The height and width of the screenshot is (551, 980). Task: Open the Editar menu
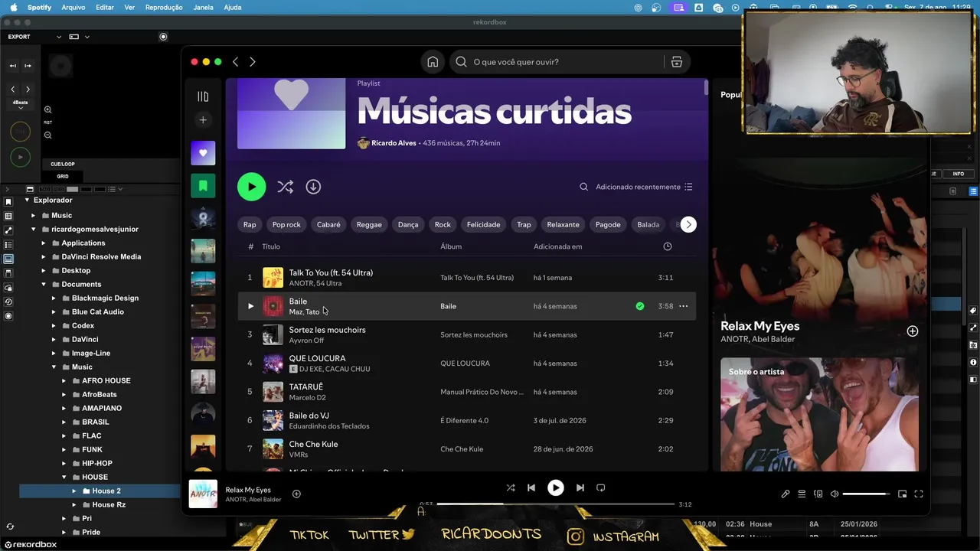tap(105, 8)
